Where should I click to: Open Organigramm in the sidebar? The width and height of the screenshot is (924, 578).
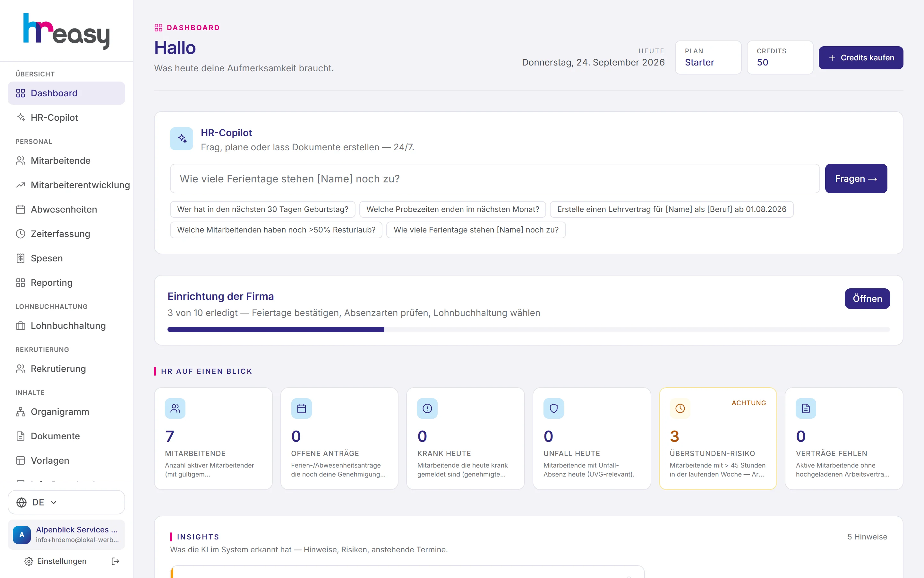(66, 412)
